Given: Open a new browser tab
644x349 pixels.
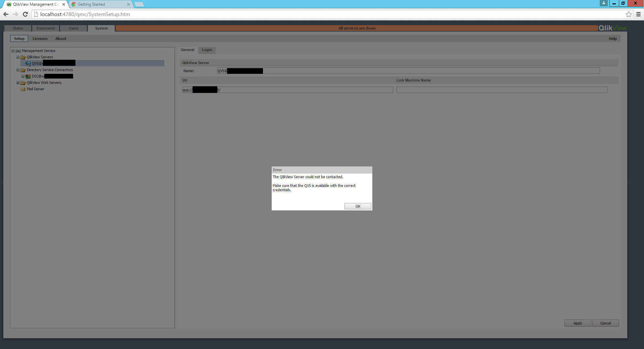Looking at the screenshot, I should pyautogui.click(x=139, y=4).
